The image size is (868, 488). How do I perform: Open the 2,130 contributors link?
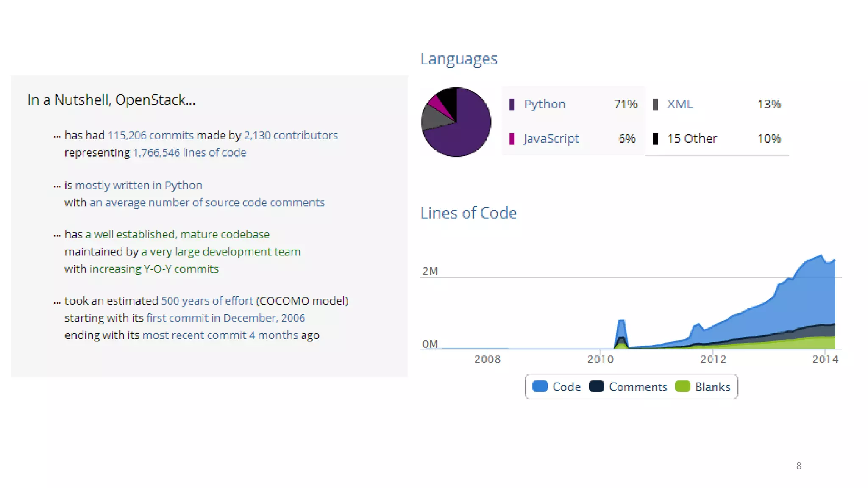291,135
